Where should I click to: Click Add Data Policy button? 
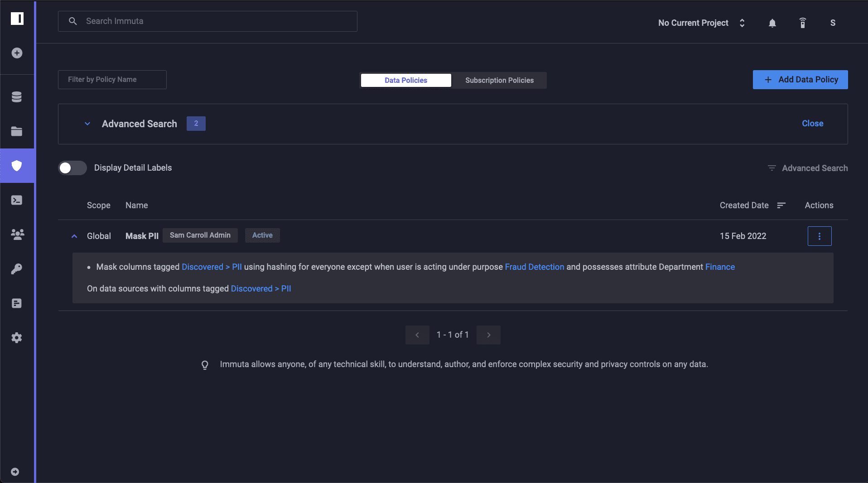[800, 80]
